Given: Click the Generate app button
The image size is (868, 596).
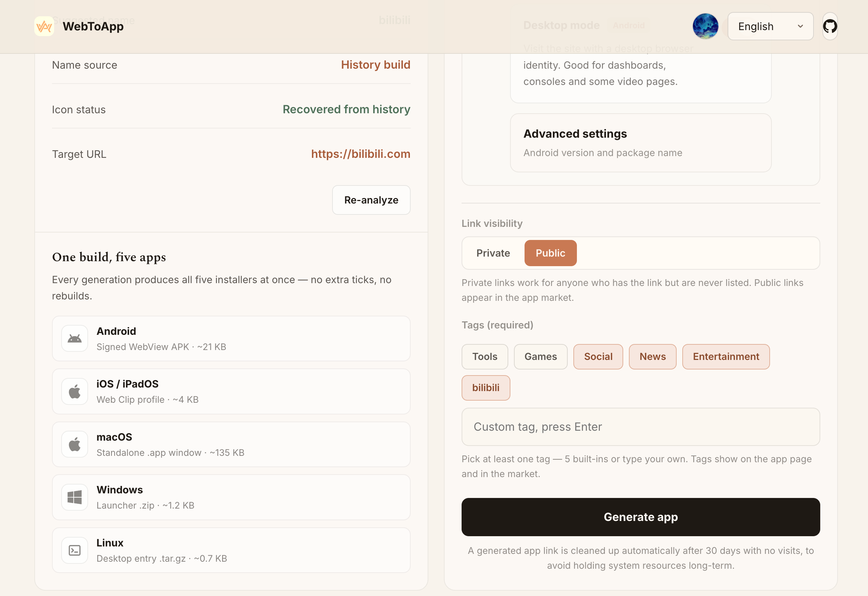Looking at the screenshot, I should coord(641,517).
